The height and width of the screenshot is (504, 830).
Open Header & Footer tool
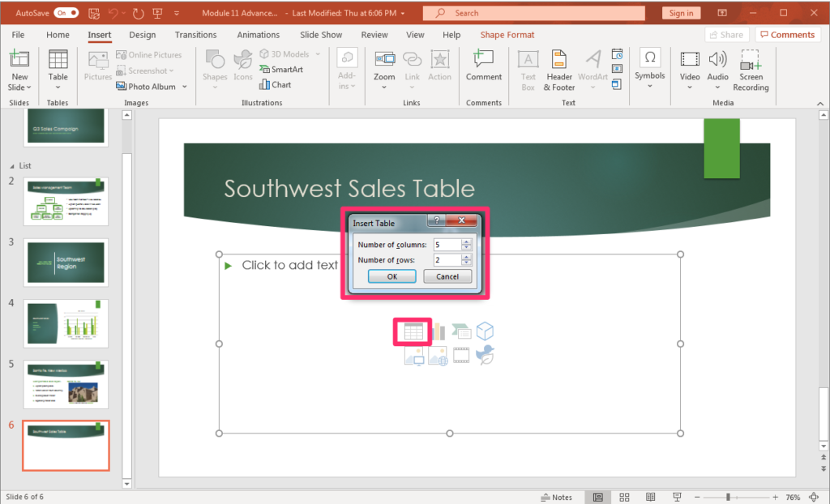pos(558,70)
